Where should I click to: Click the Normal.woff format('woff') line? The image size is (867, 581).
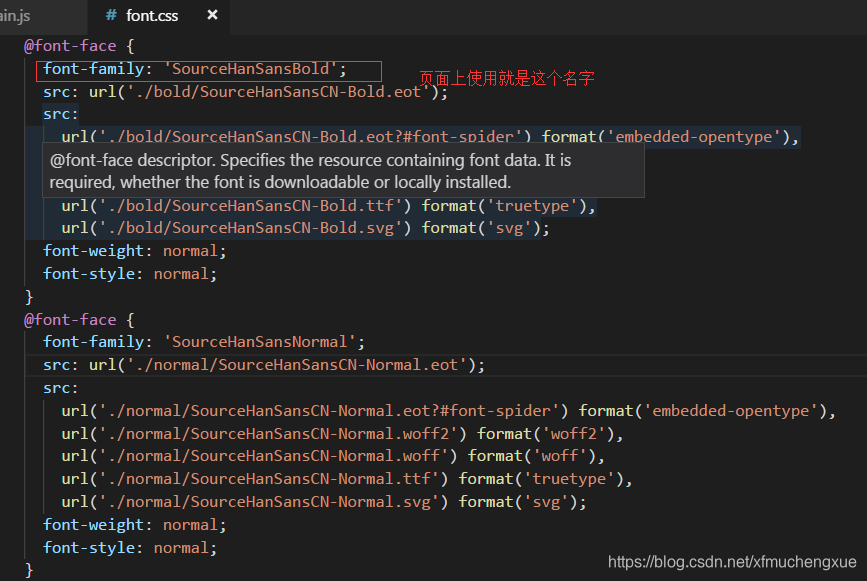333,456
